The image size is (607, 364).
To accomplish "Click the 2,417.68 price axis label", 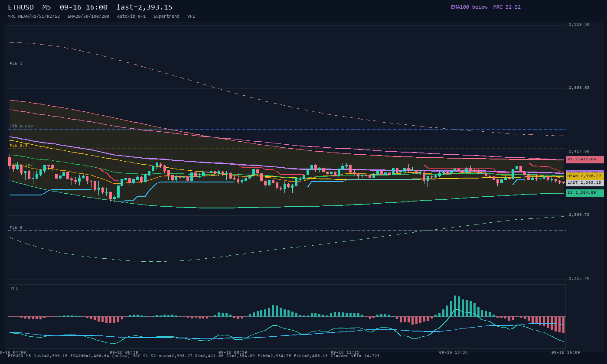I will pyautogui.click(x=579, y=151).
